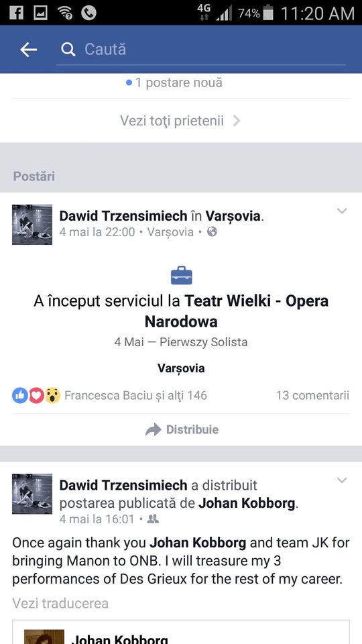
Task: Click the Distribuie share arrow icon
Action: 154,430
